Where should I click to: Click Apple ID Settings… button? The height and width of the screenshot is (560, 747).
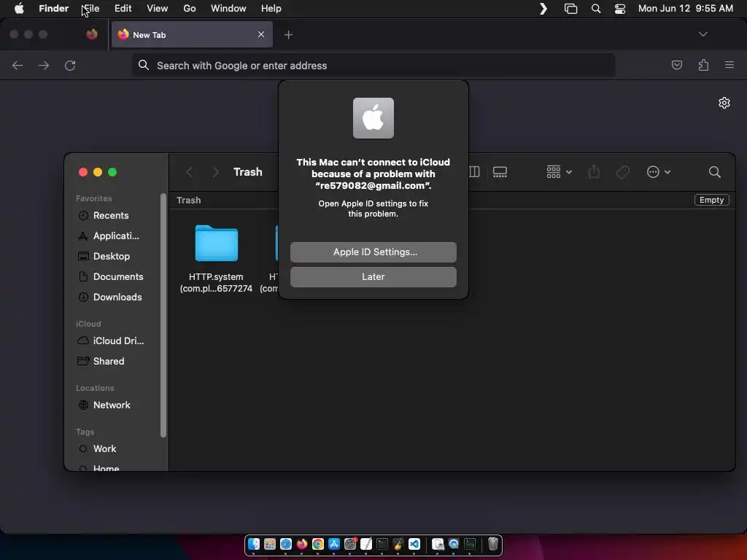pyautogui.click(x=373, y=252)
